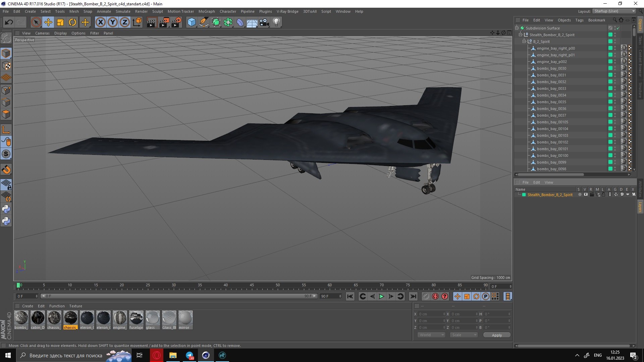Screen dimensions: 644x362
Task: Go to end of animation
Action: point(413,296)
